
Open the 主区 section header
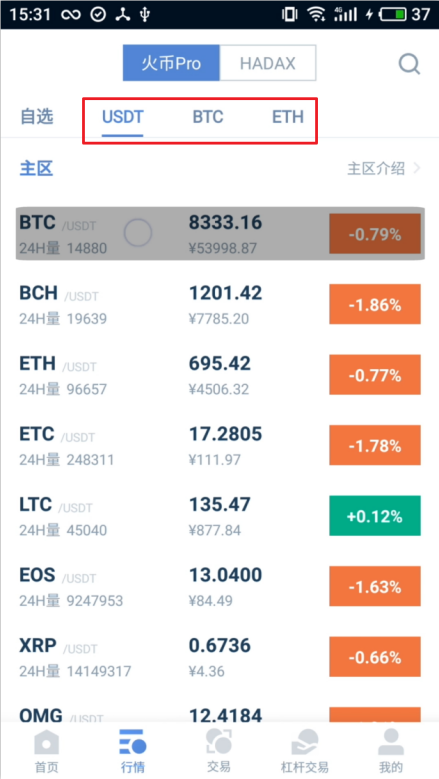pyautogui.click(x=36, y=168)
